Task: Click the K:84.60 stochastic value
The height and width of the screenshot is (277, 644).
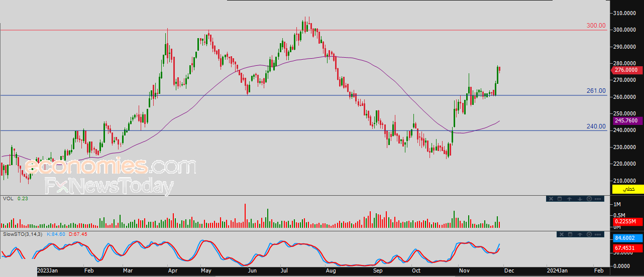Action: point(56,234)
